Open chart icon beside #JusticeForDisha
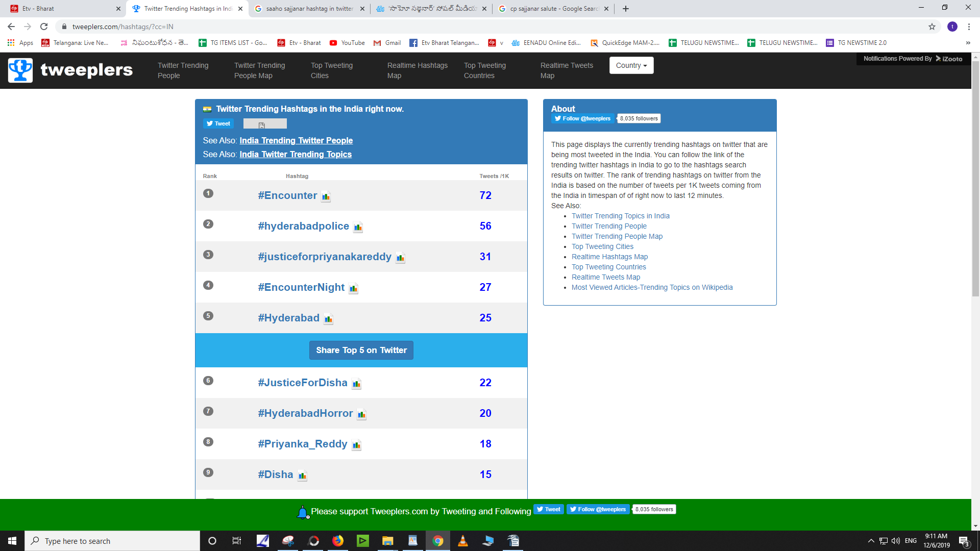 356,384
